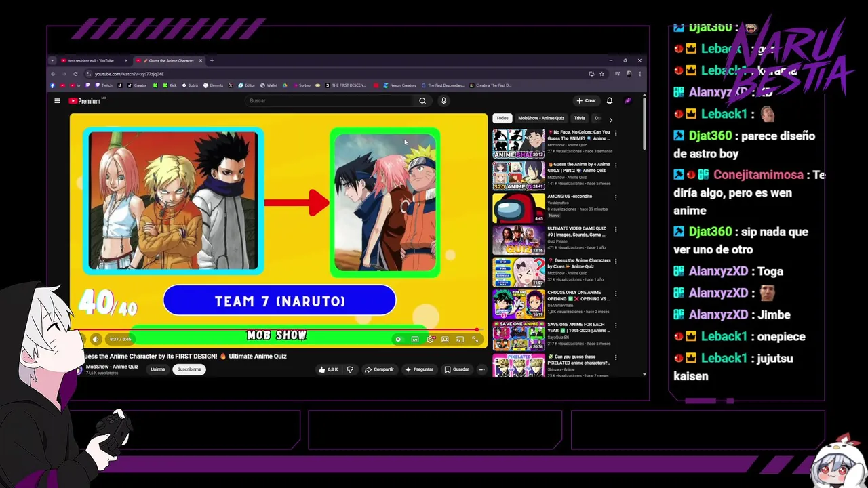The height and width of the screenshot is (488, 868).
Task: Open options menu for AMONG US -escondite video
Action: (x=616, y=197)
